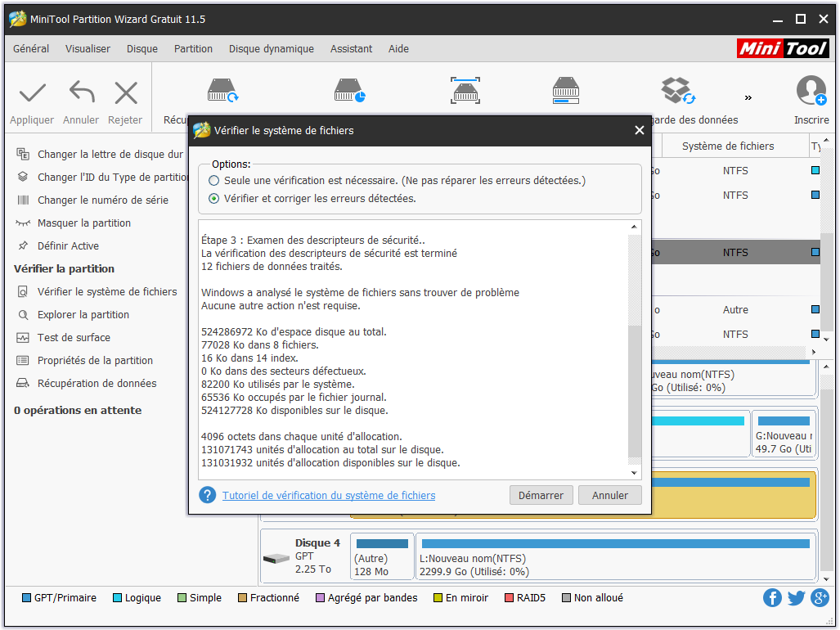The width and height of the screenshot is (840, 630).
Task: Click the Appliquer checkmark icon
Action: pyautogui.click(x=32, y=93)
